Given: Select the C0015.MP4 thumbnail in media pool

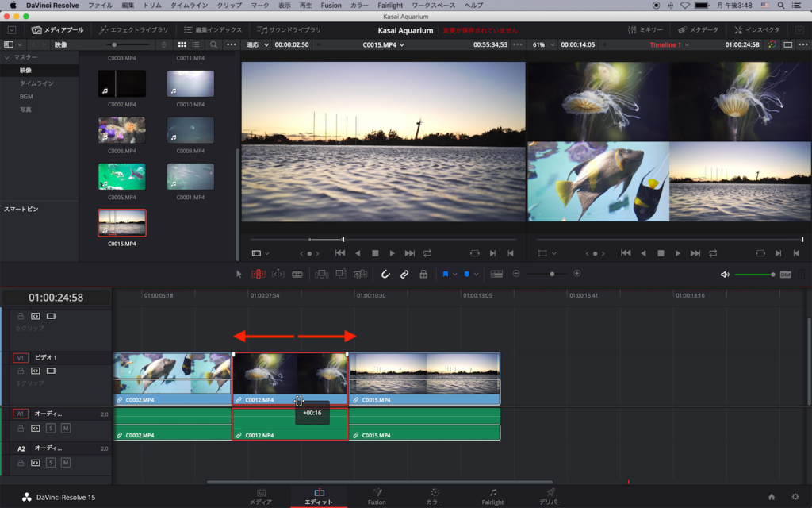Looking at the screenshot, I should 121,223.
